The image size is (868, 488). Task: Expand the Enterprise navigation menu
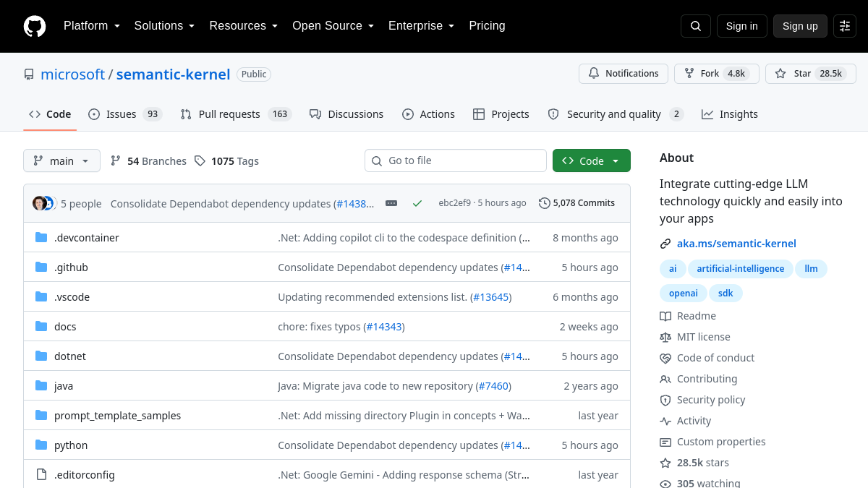pos(421,26)
